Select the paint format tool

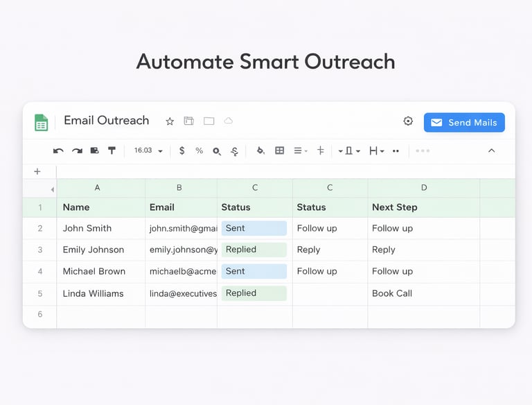click(x=112, y=150)
